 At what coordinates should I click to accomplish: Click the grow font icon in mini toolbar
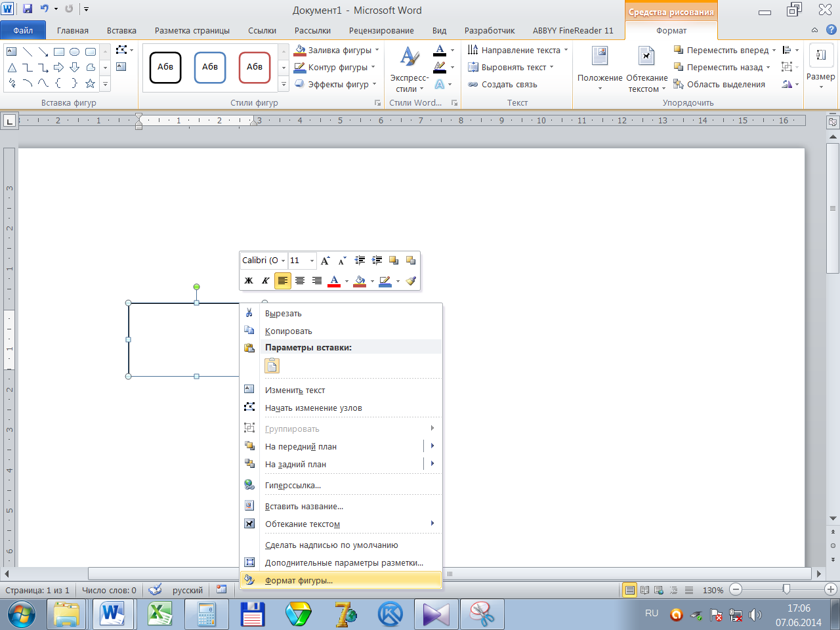tap(325, 261)
